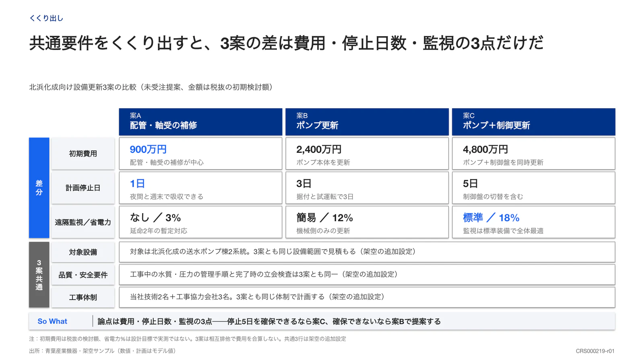The width and height of the screenshot is (644, 362).
Task: Click the 3日 downtime value
Action: pos(304,183)
